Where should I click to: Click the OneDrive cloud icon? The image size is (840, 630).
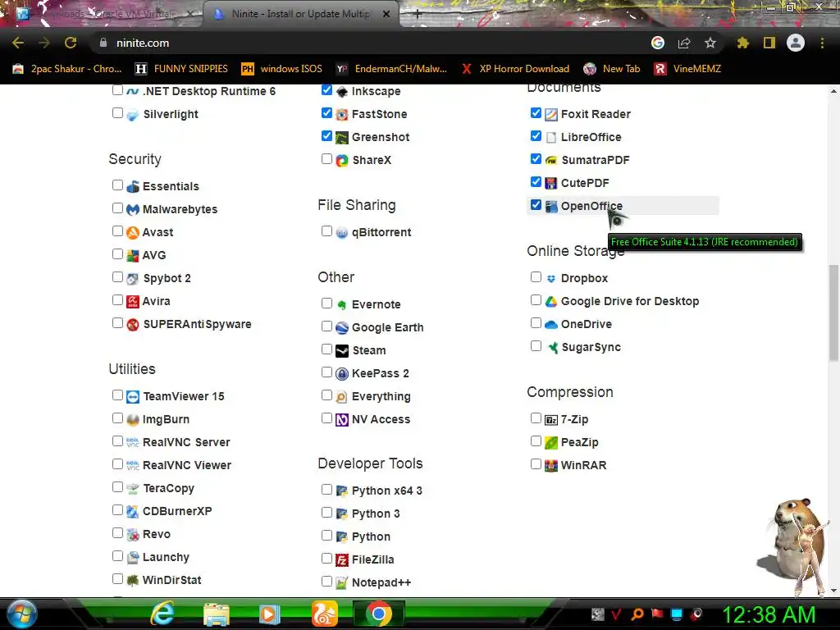[x=550, y=325]
